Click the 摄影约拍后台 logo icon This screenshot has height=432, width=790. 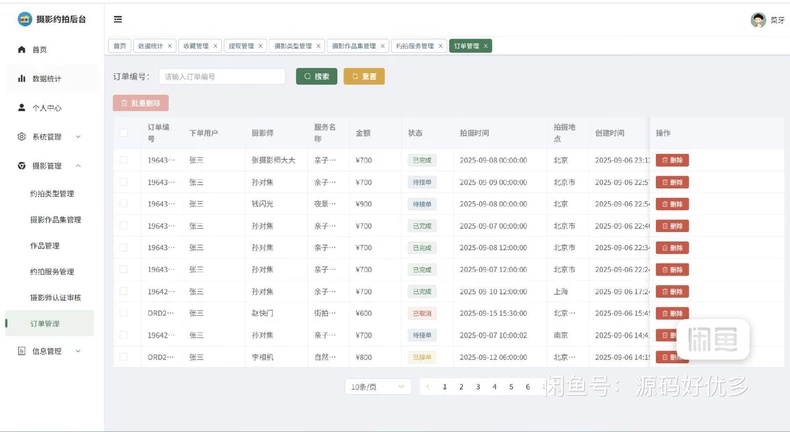click(x=24, y=19)
